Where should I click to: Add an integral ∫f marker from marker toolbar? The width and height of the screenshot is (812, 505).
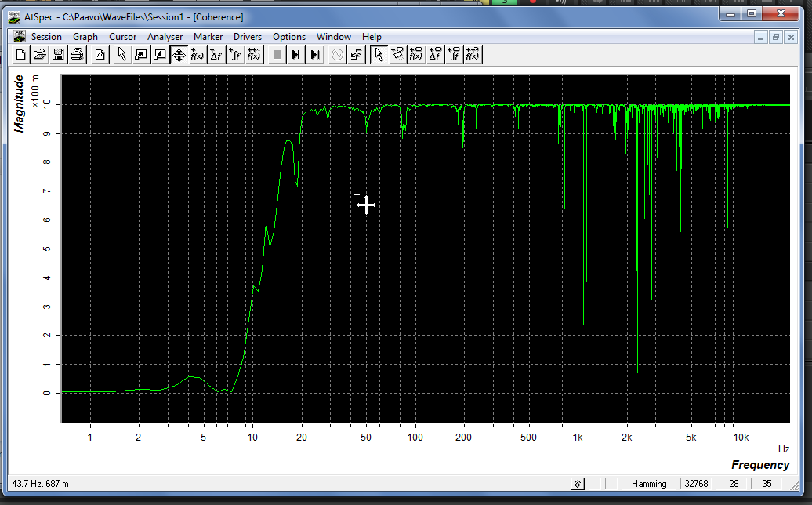click(454, 54)
